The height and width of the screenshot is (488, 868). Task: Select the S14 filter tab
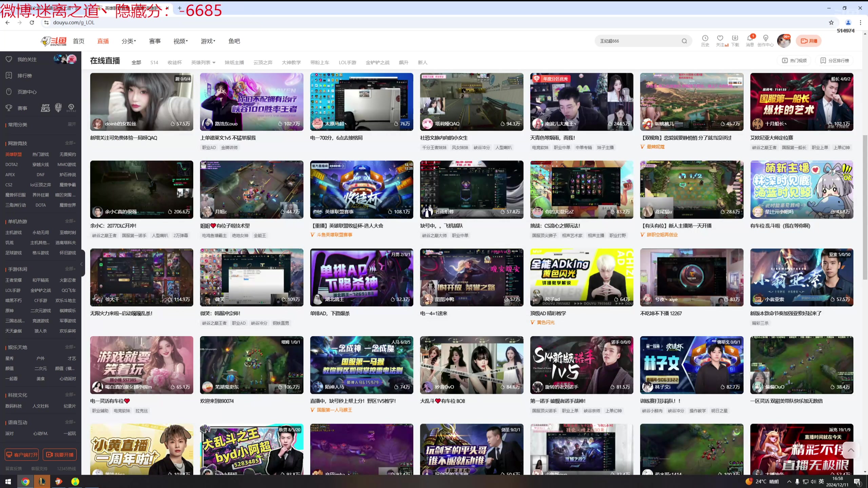click(x=154, y=62)
